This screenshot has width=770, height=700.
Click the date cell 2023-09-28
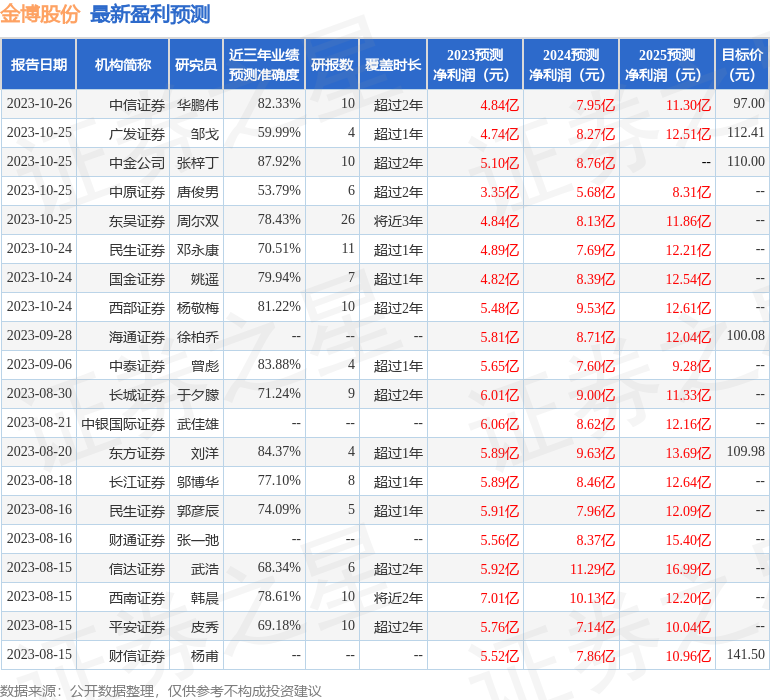point(39,336)
